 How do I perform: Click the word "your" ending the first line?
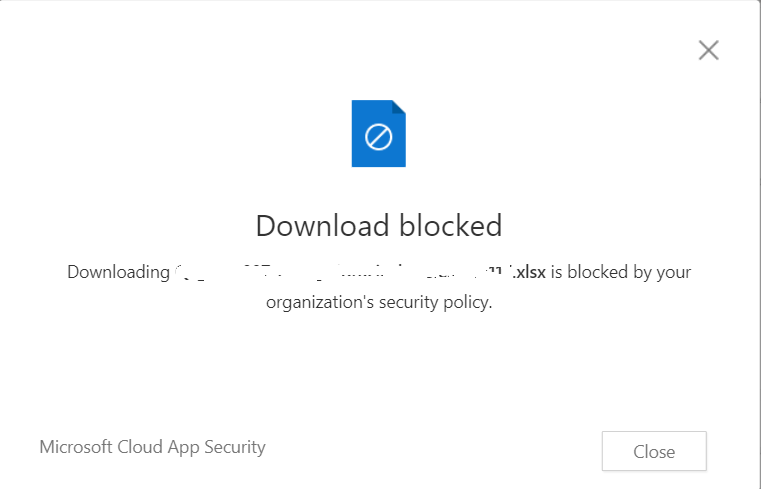(x=672, y=271)
